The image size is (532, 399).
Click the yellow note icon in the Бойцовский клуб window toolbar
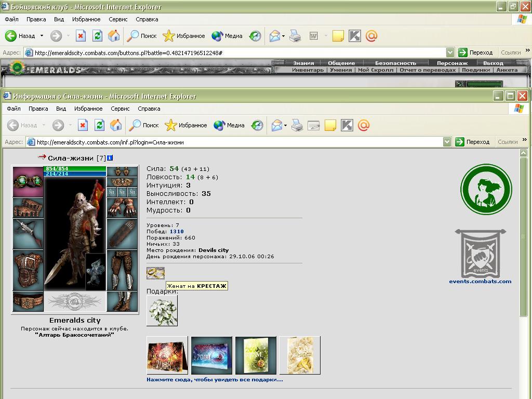(x=338, y=36)
